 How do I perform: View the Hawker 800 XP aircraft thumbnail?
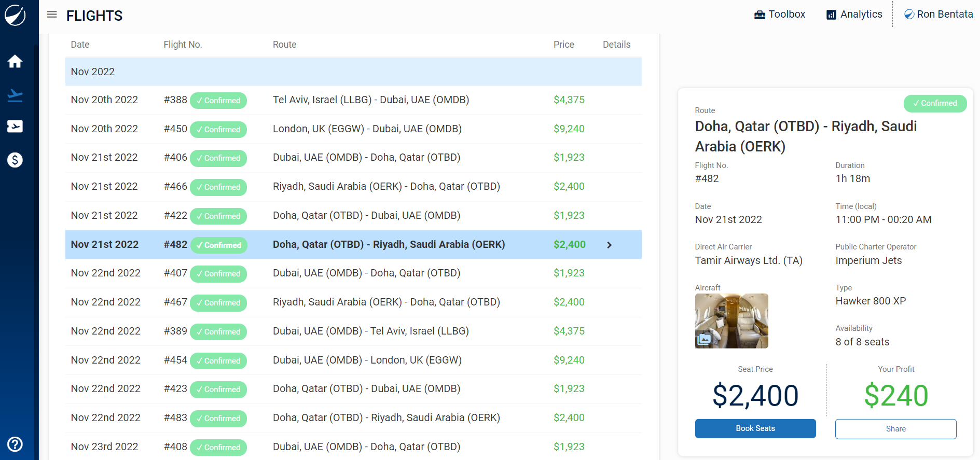click(731, 321)
